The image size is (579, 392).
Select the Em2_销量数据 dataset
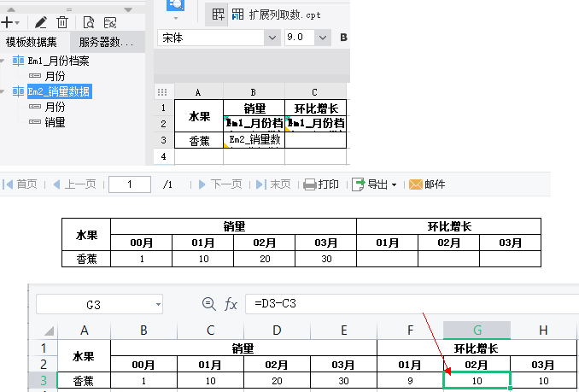[59, 91]
